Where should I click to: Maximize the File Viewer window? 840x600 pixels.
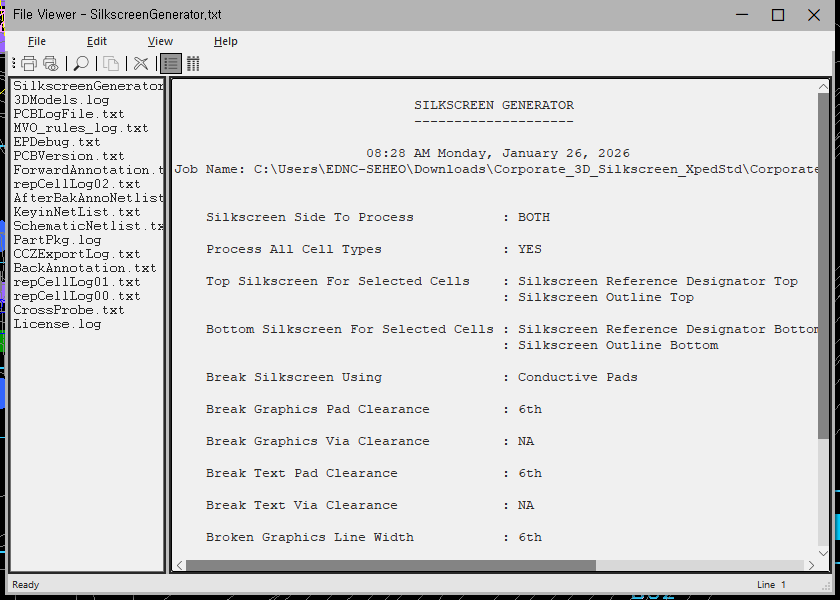point(777,15)
